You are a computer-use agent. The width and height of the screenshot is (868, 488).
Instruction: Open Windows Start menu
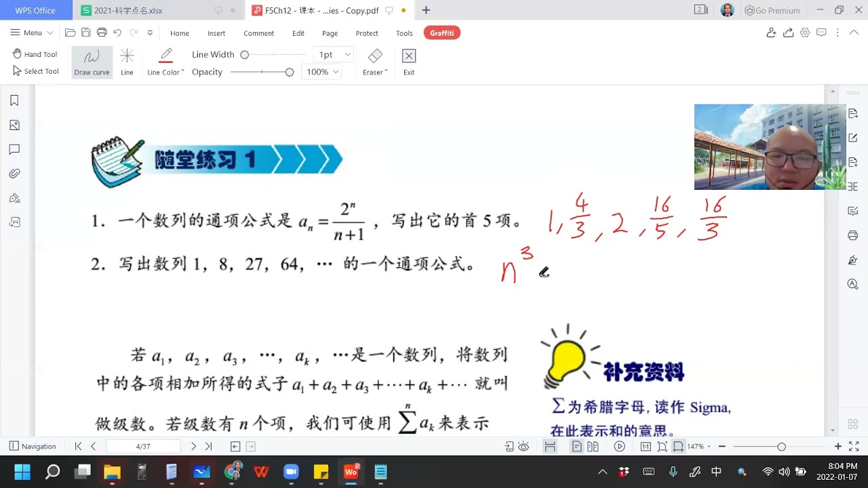point(22,472)
